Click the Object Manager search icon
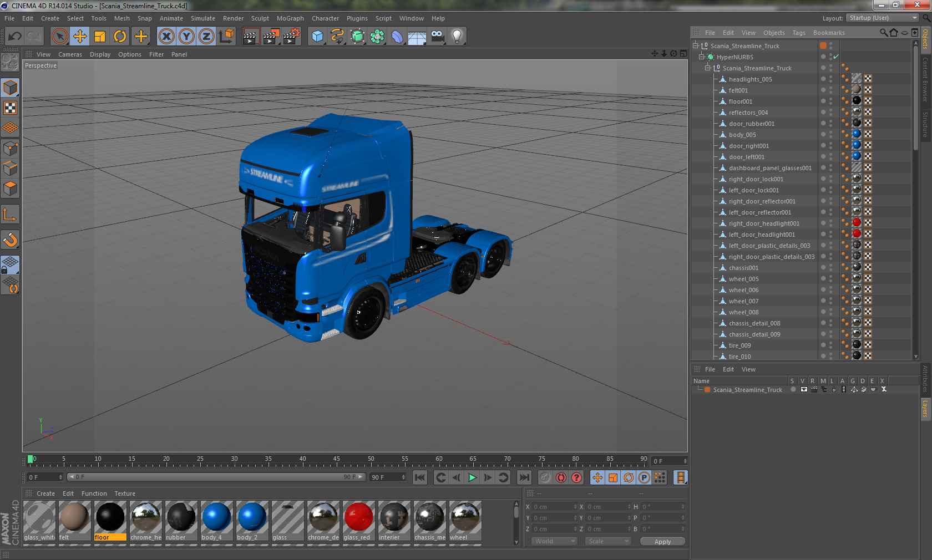Image resolution: width=932 pixels, height=560 pixels. pos(883,33)
